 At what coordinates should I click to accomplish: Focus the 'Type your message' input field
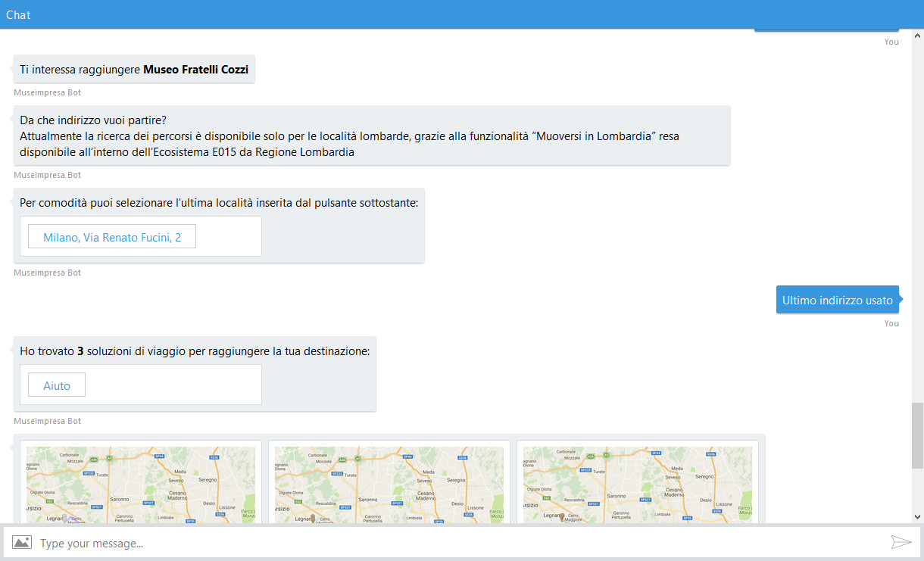[454, 543]
